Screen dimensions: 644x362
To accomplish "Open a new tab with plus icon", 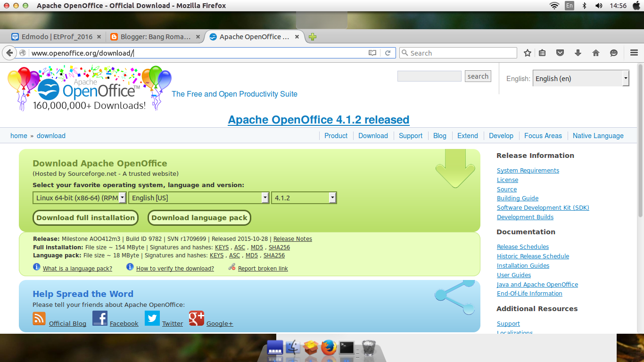I will click(312, 37).
